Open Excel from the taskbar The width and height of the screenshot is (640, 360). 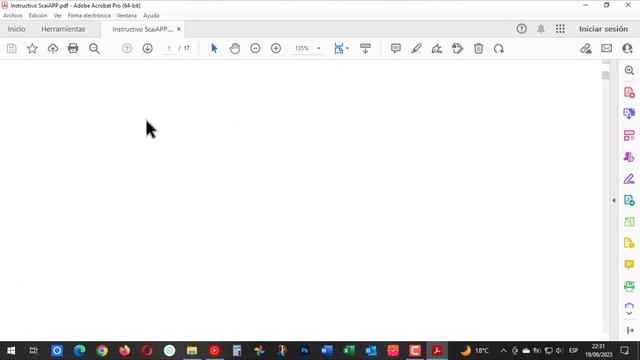pos(349,351)
